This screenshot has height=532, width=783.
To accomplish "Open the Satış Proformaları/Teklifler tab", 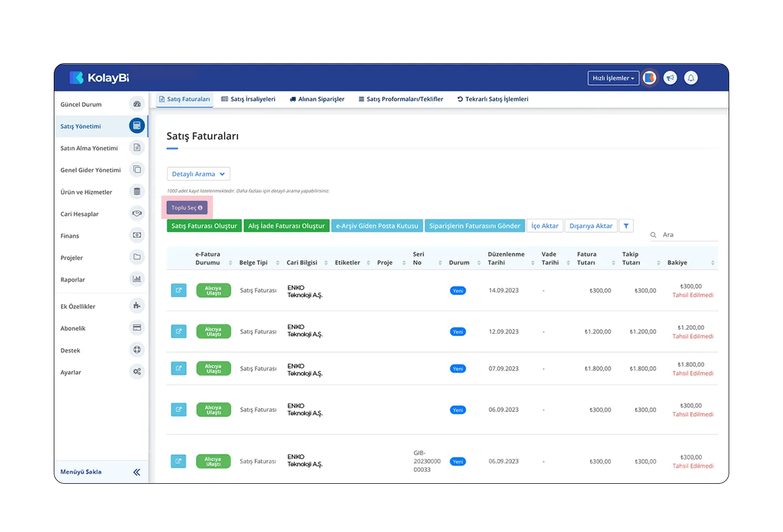I will tap(401, 99).
